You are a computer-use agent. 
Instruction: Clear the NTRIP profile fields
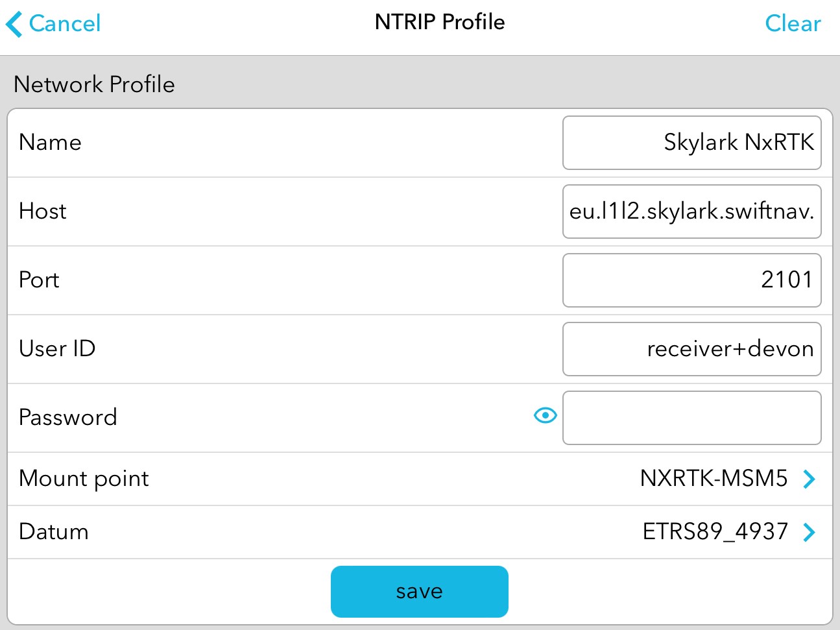[x=793, y=23]
